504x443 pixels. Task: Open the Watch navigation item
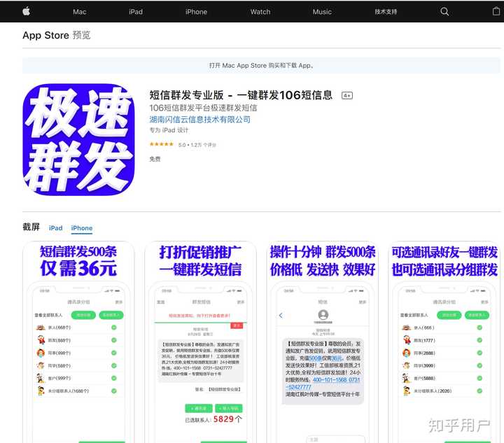pos(260,12)
